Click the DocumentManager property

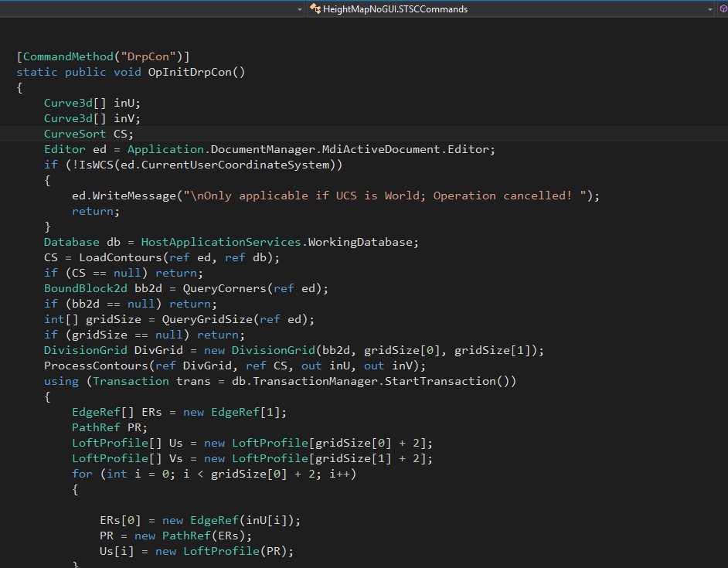point(263,149)
